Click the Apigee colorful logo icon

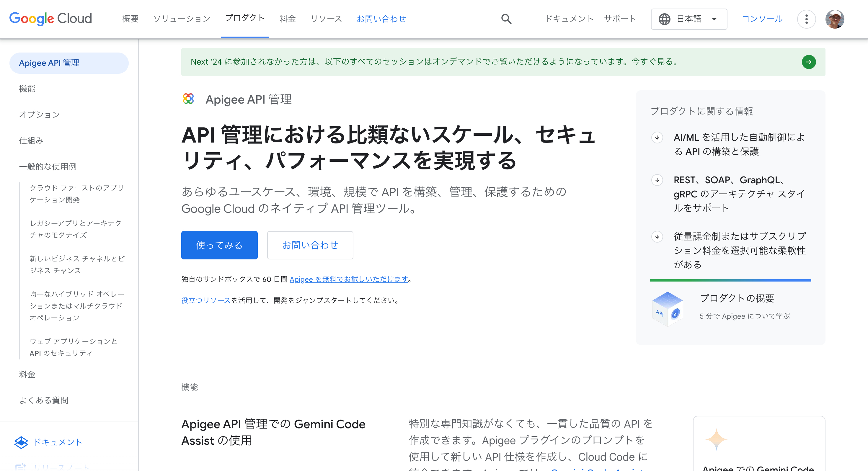(188, 99)
